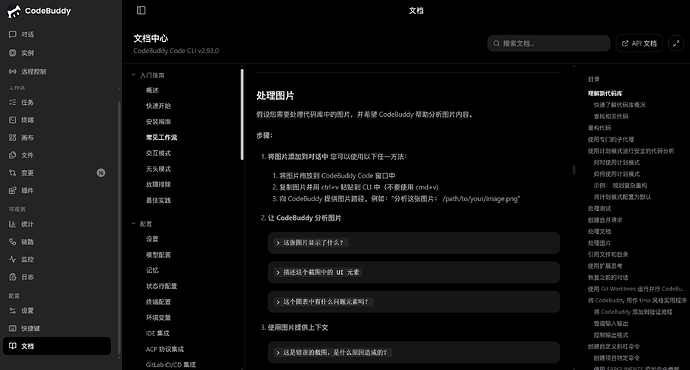
Task: Open 故障排除 in docs navigation
Action: coord(158,184)
